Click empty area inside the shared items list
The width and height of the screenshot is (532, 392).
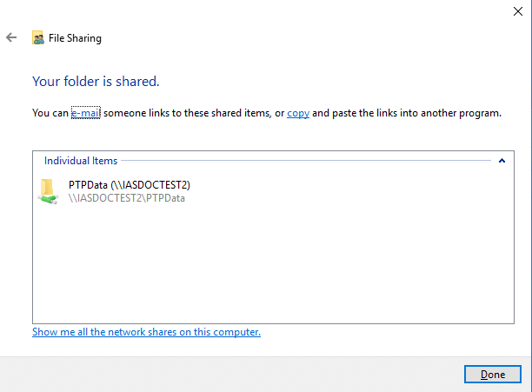[273, 264]
